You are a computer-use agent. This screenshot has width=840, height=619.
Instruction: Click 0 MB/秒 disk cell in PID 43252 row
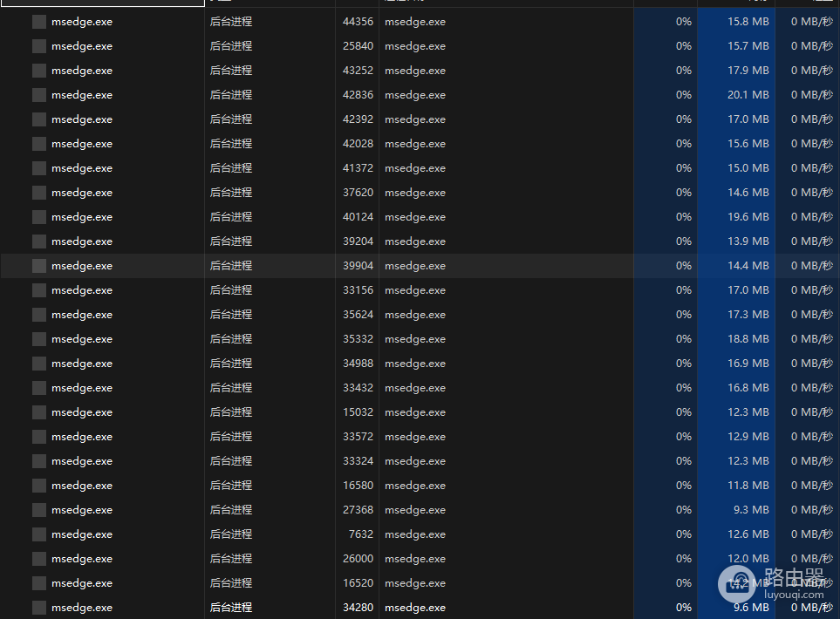click(x=811, y=71)
